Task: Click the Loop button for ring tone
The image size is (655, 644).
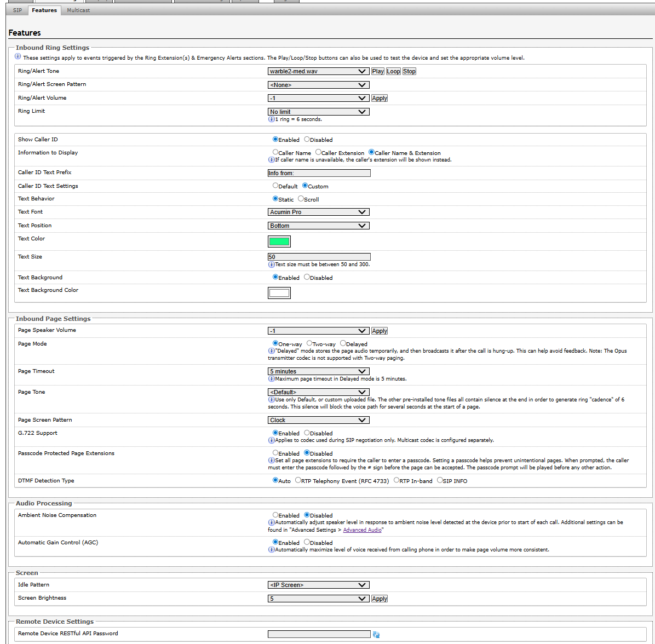Action: tap(393, 71)
